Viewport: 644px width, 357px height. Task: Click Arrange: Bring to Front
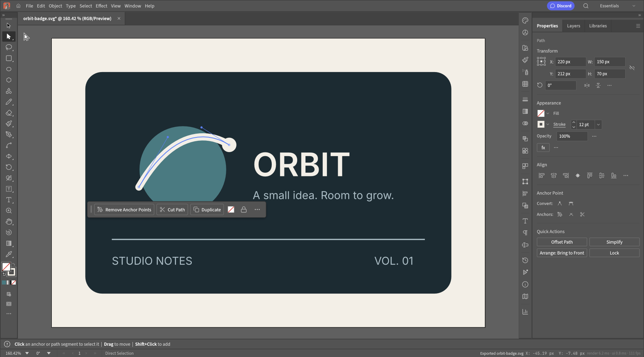tap(562, 253)
